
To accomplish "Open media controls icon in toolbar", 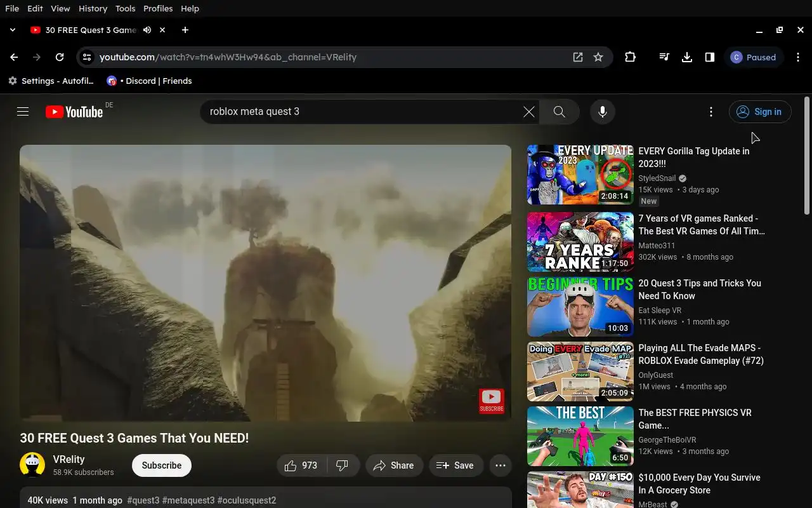I will 664,57.
